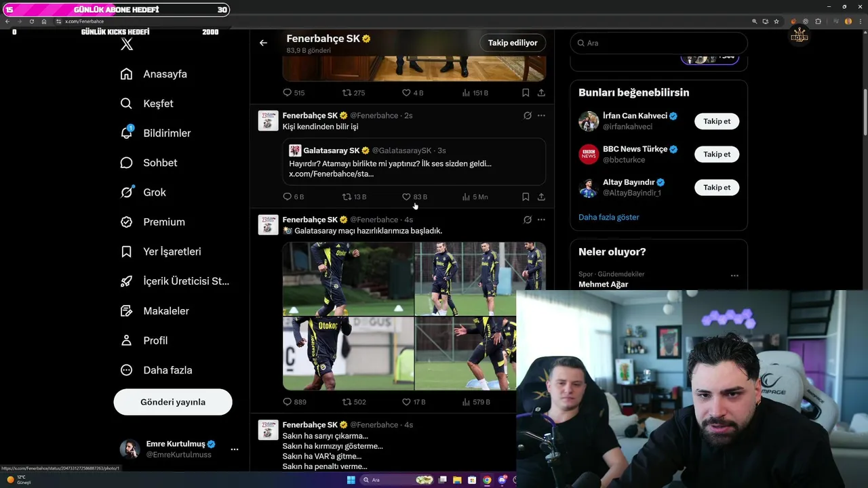Image resolution: width=868 pixels, height=488 pixels.
Task: Bookmark the post with 515 replies
Action: (526, 93)
